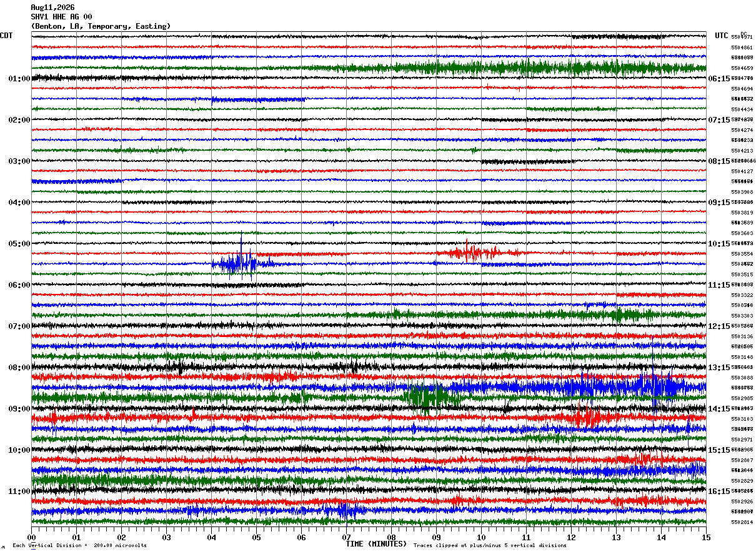Click the 06:15 UTC row label
This screenshot has height=554, width=756.
coord(719,79)
